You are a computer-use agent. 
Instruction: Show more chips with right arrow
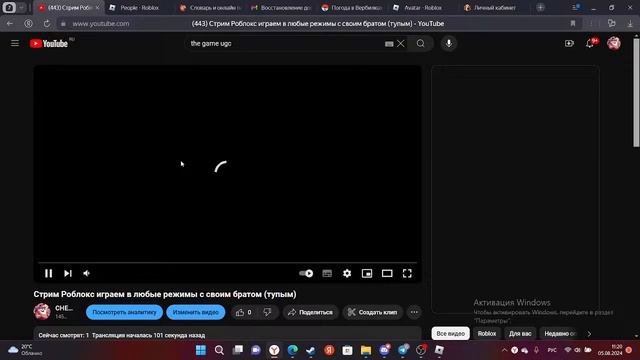click(589, 333)
